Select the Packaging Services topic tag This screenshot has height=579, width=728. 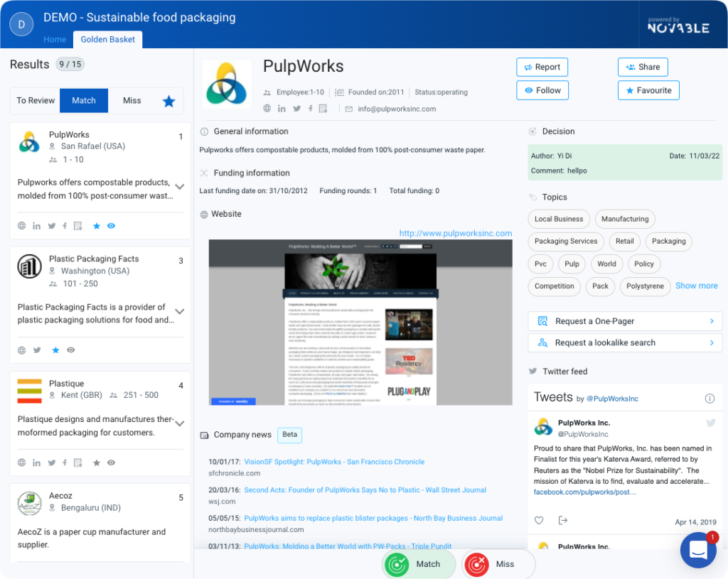point(566,242)
